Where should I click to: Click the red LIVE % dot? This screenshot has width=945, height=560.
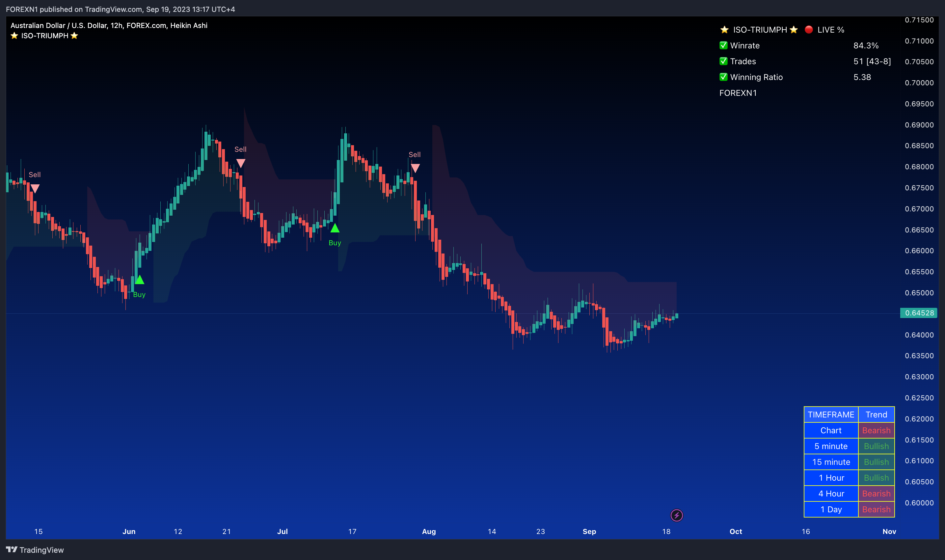[808, 29]
